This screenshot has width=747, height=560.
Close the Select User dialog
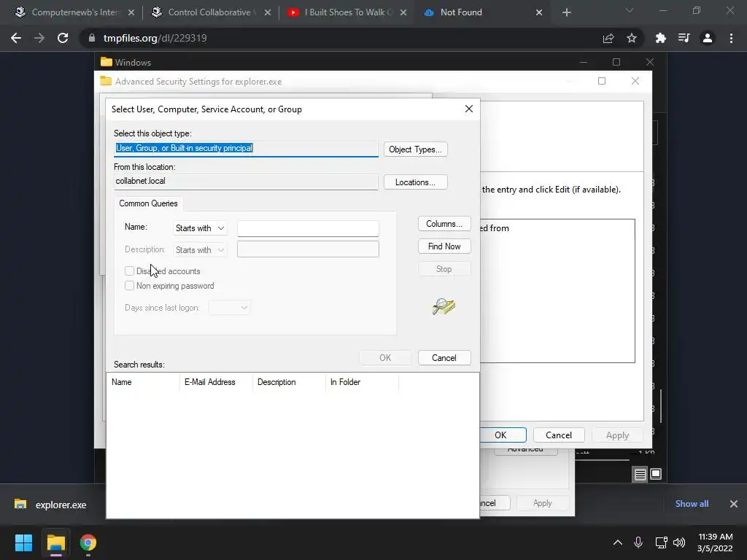click(469, 109)
